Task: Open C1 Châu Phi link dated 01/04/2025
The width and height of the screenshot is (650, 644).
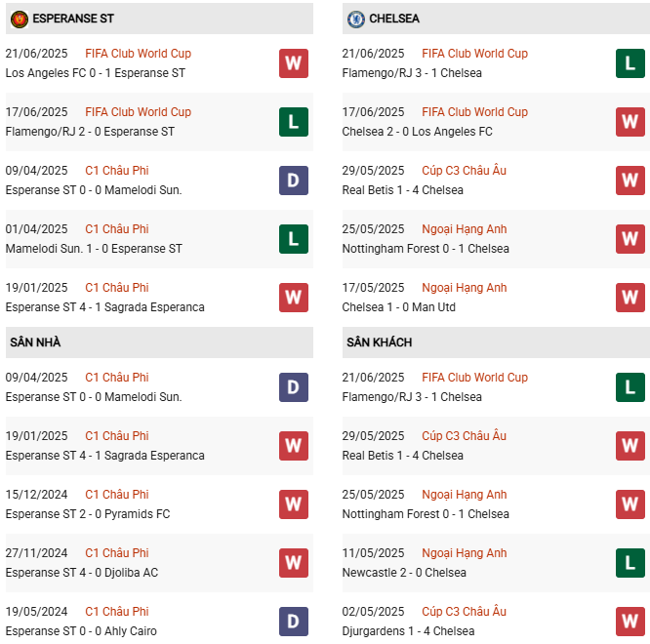Action: (117, 229)
